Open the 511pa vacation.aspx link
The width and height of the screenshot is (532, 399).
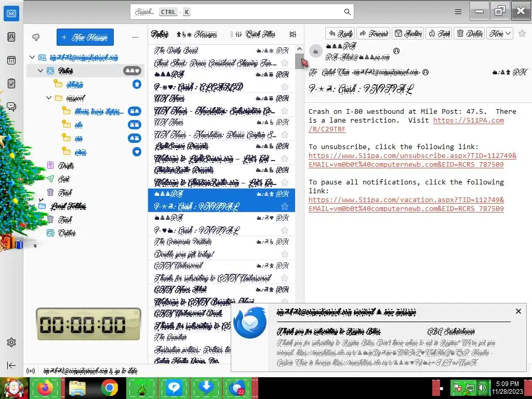406,200
